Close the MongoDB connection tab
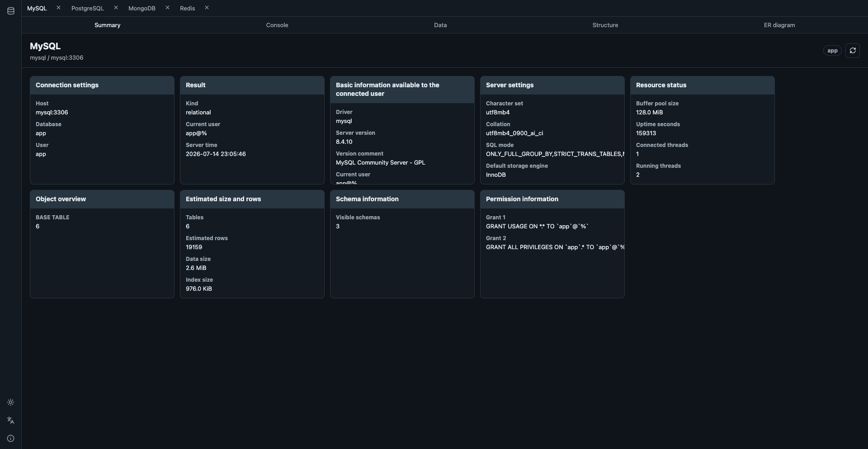Viewport: 868px width, 449px height. (167, 8)
